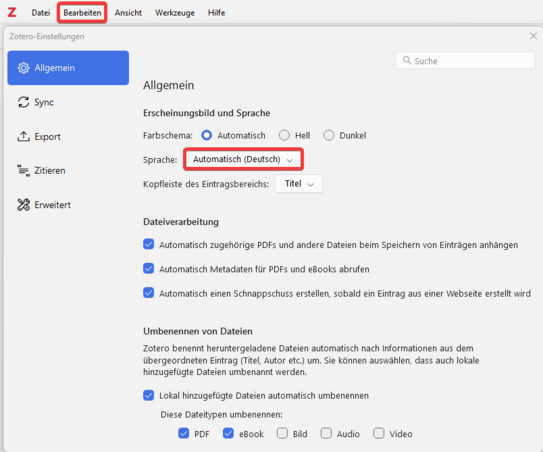The height and width of the screenshot is (452, 543).
Task: Open the Ansicht menu
Action: (128, 13)
